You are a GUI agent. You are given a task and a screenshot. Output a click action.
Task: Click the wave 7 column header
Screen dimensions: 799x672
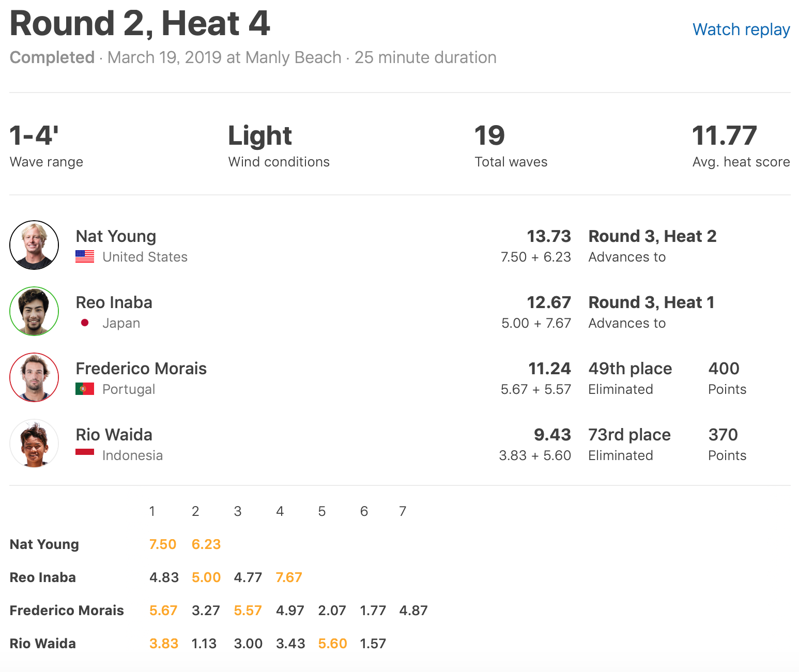coord(403,511)
